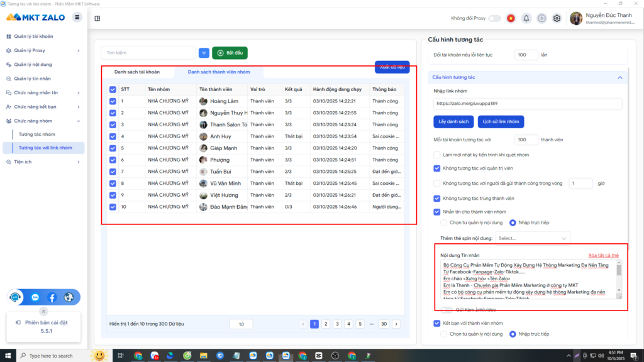The image size is (644, 362).
Task: Click the hamburger menu icon beside MKT ZALO
Action: click(77, 17)
